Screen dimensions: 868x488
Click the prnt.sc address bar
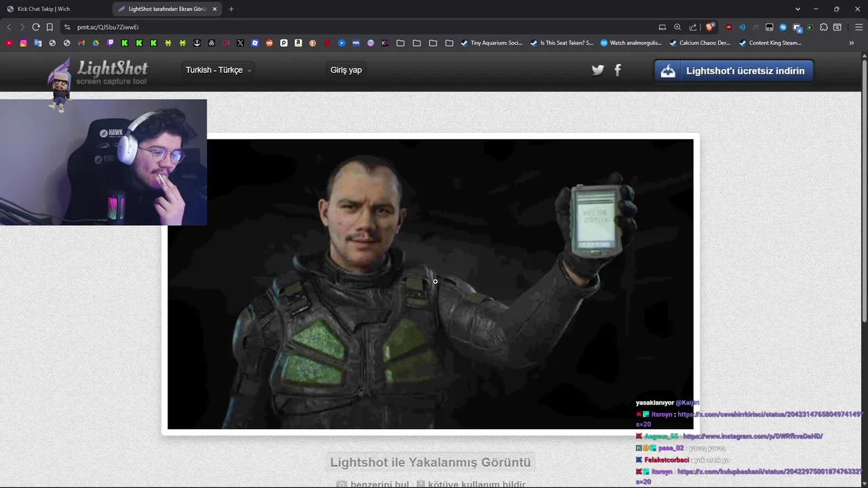point(359,27)
